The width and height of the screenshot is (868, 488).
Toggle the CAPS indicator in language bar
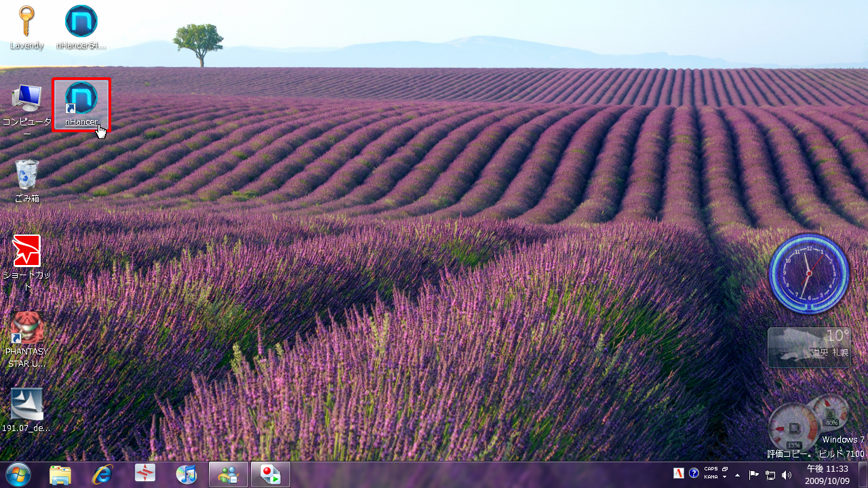pyautogui.click(x=711, y=469)
